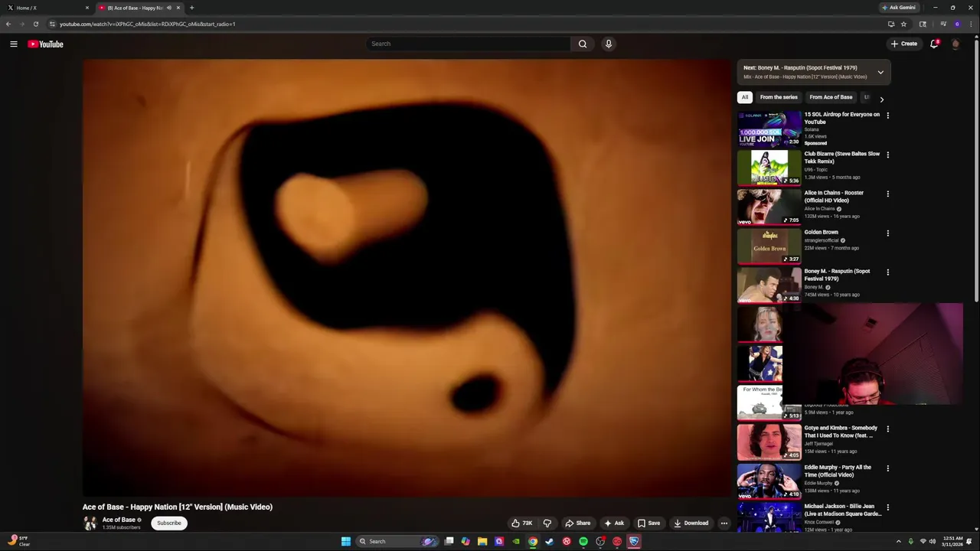Select the From the series chip

(x=779, y=97)
